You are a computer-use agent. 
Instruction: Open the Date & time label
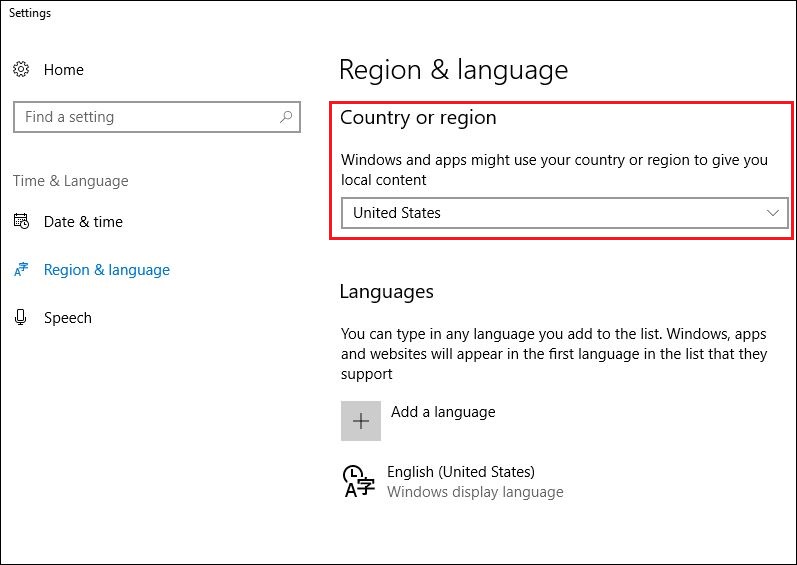point(83,222)
